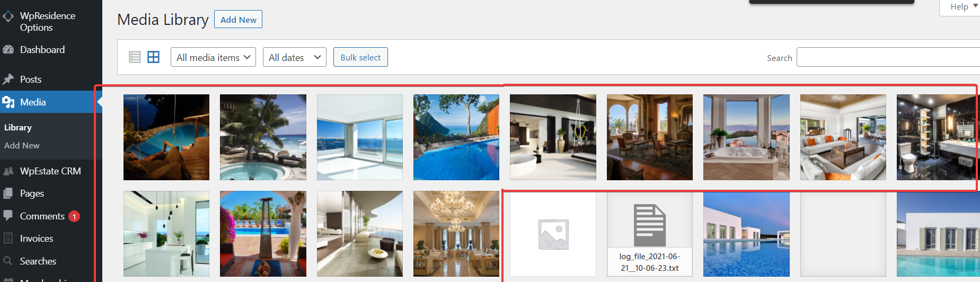Screen dimensions: 980x282
Task: Select the night pool hammock photo thumbnail
Action: 166,137
